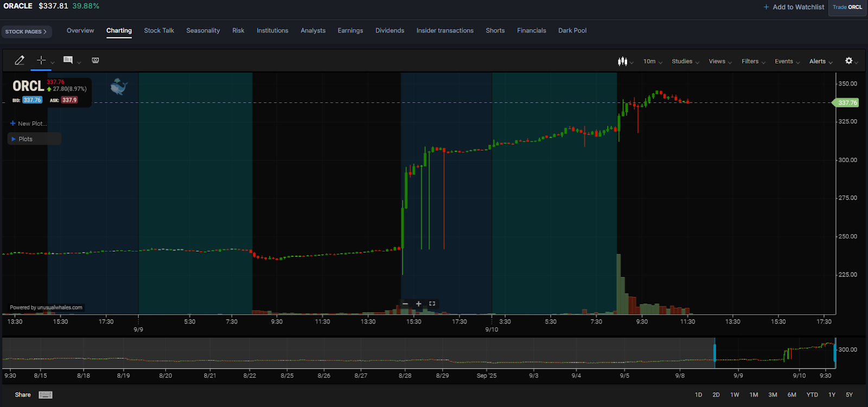Click the fullscreen chart icon

click(x=432, y=303)
